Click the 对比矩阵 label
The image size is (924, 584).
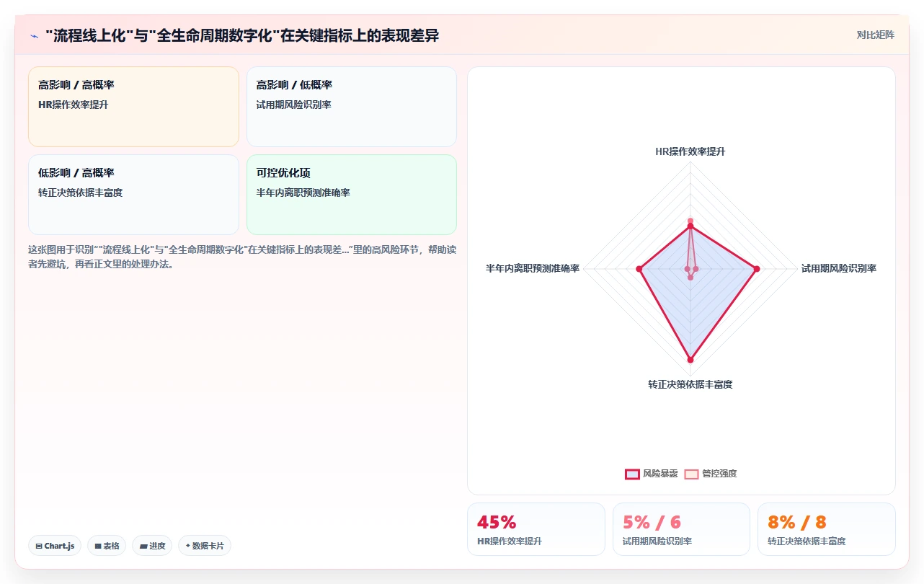click(875, 35)
